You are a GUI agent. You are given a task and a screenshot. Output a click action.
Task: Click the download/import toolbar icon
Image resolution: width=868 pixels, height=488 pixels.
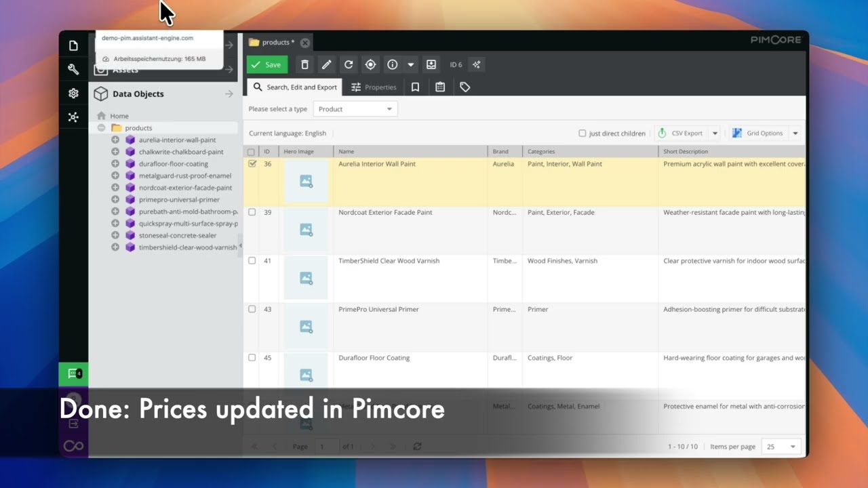[x=431, y=64]
